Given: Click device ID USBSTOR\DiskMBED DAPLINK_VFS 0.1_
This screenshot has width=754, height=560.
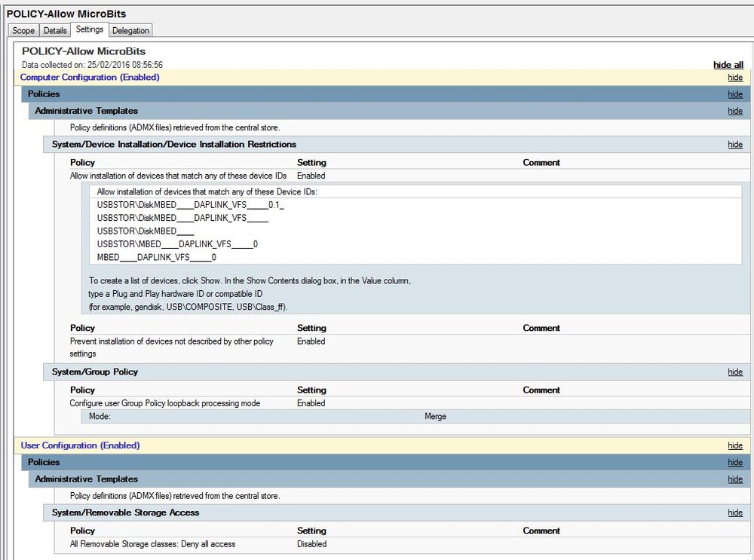Looking at the screenshot, I should [191, 205].
